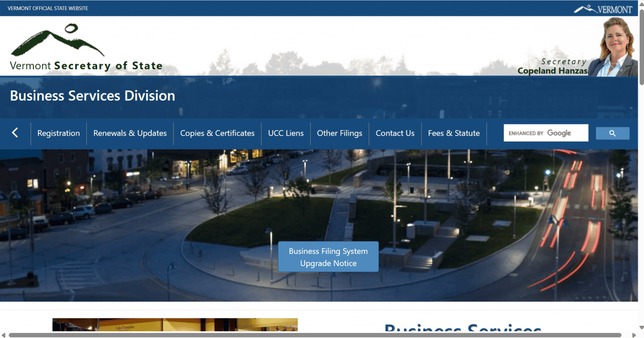Click the magnifier search button
This screenshot has height=338, width=644.
[x=613, y=133]
